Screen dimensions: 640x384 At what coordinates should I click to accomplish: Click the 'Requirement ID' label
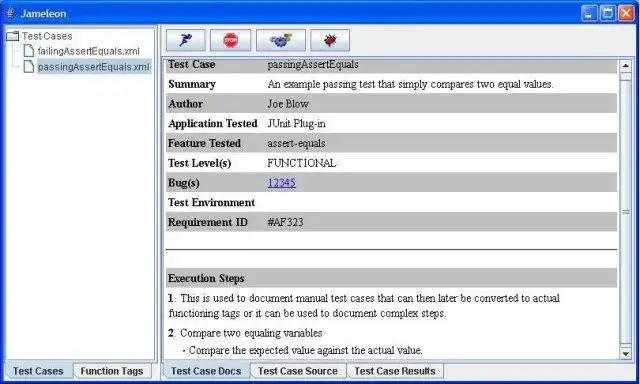click(208, 222)
